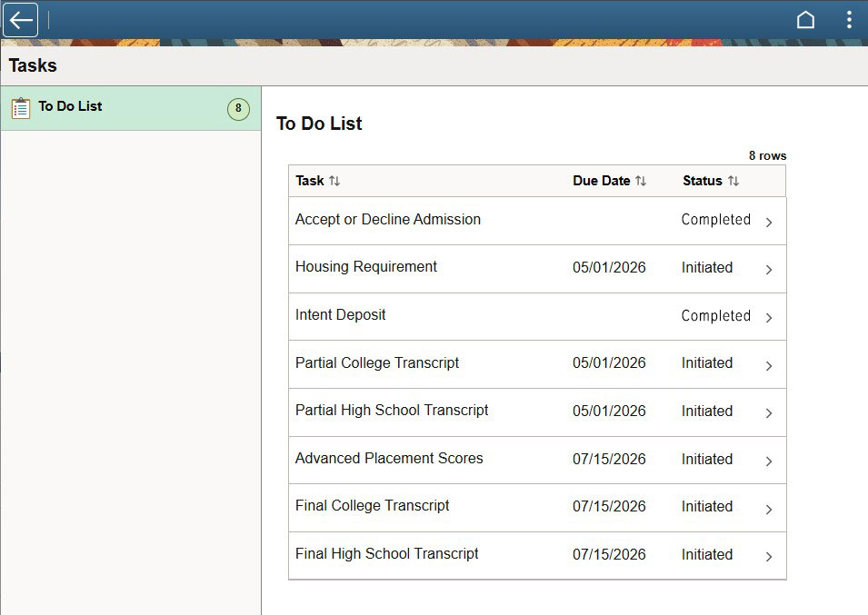Screen dimensions: 868x615
Task: Sort by the Due Date column header
Action: click(601, 181)
